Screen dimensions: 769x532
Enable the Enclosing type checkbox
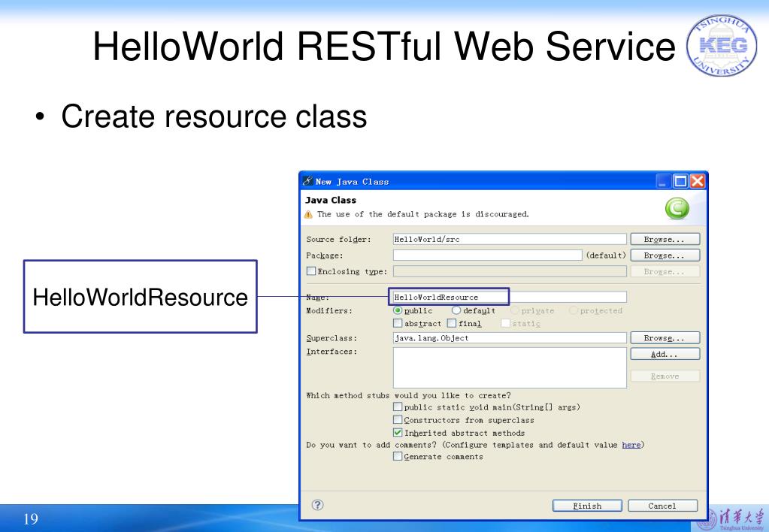[x=311, y=271]
